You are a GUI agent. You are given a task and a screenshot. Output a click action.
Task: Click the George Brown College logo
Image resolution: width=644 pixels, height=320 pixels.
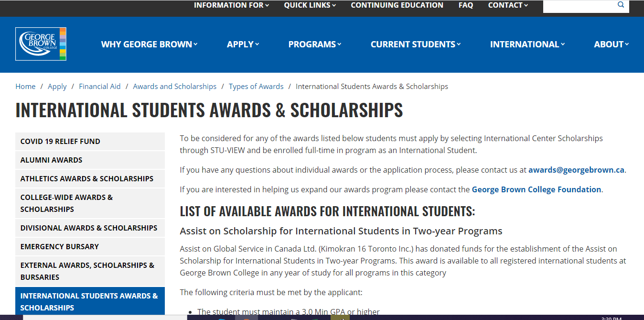click(41, 44)
